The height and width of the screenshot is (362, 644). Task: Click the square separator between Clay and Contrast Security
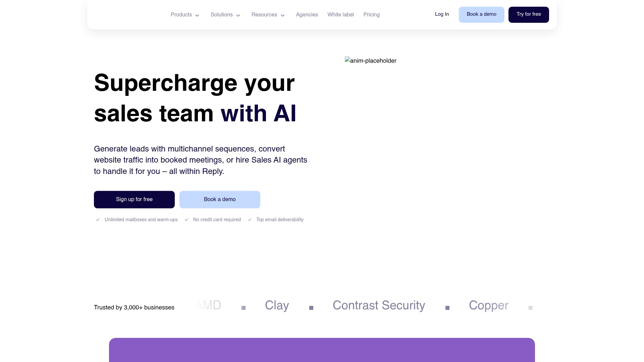(x=311, y=308)
